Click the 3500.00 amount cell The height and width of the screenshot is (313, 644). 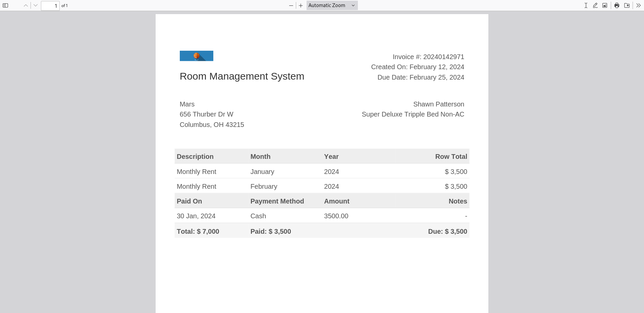(336, 216)
